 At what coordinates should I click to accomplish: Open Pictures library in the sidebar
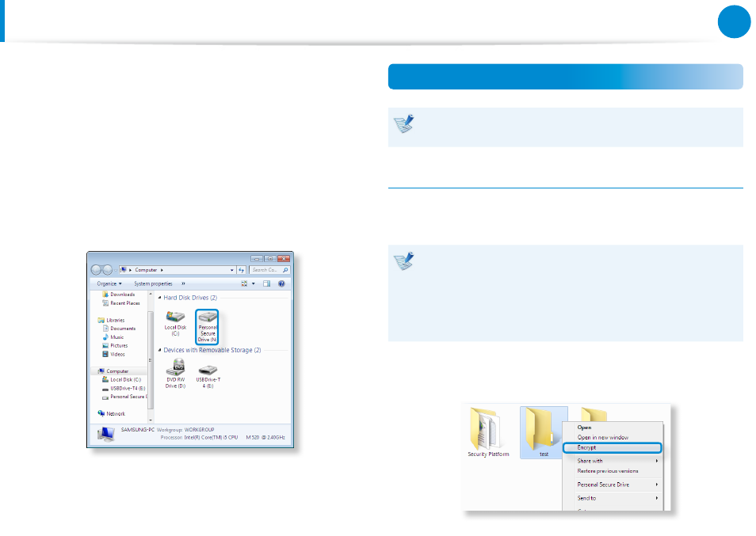tap(115, 346)
